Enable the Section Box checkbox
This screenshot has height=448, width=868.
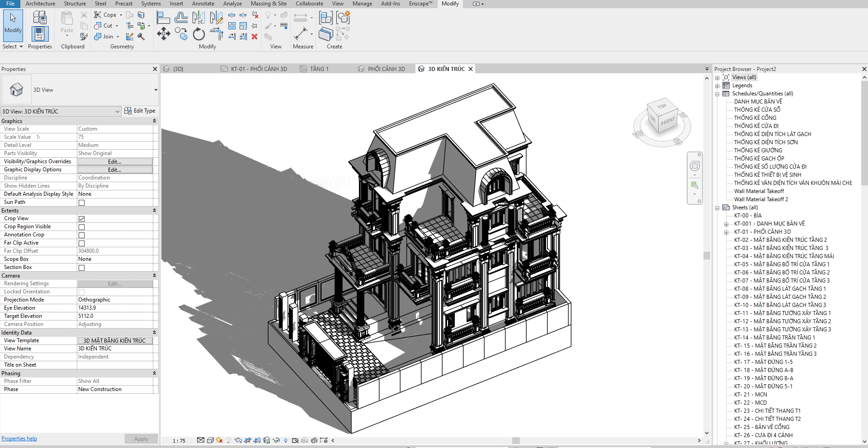tap(82, 268)
